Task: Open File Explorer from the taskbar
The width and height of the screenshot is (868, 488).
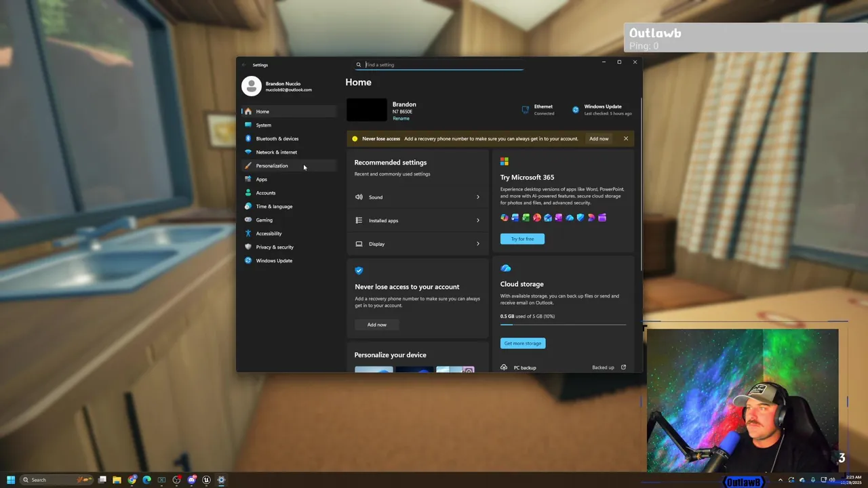Action: pos(117,480)
